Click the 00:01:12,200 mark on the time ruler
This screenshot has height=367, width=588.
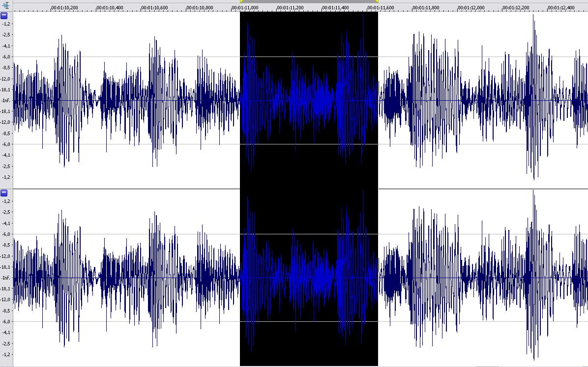tap(516, 7)
